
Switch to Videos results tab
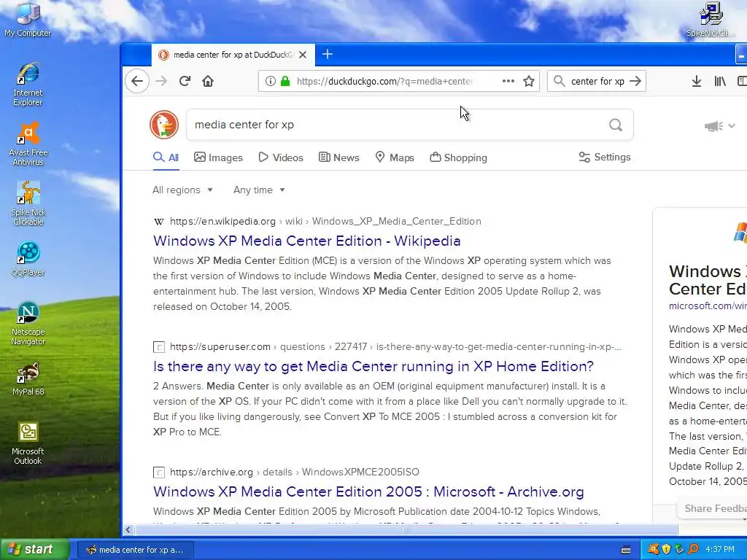point(281,157)
